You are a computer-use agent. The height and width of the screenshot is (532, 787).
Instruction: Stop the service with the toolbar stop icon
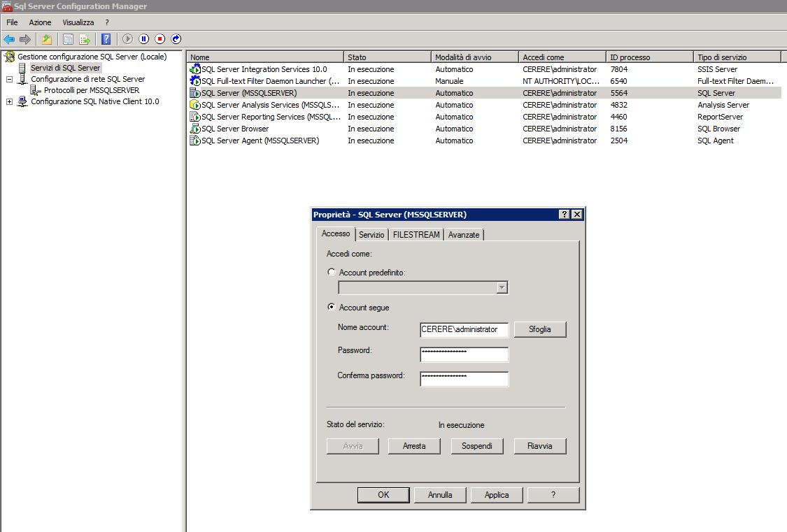click(x=160, y=39)
